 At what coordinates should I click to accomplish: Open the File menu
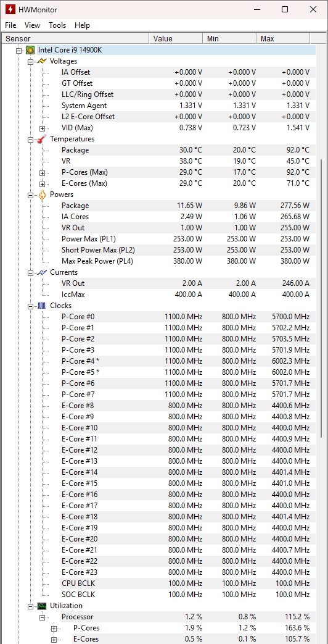point(10,25)
